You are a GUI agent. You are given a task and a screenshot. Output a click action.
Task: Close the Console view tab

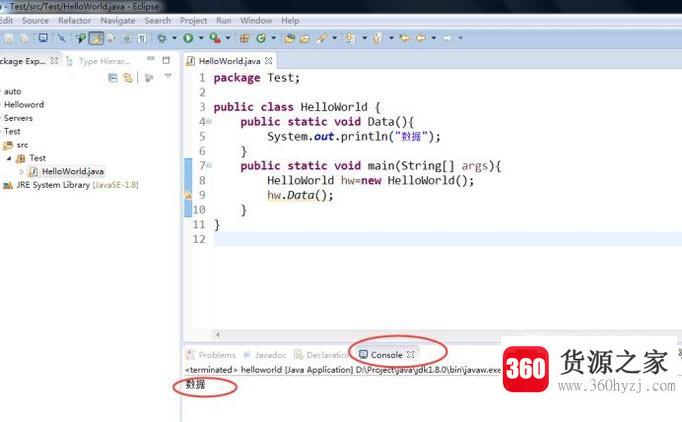411,355
